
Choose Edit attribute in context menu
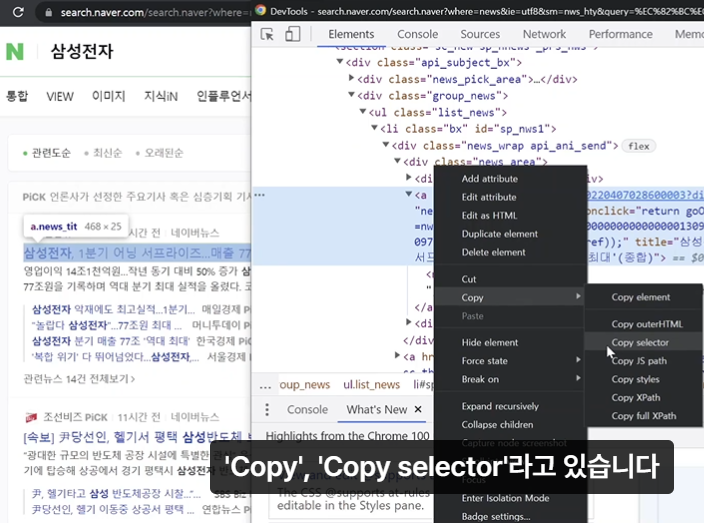point(510,197)
